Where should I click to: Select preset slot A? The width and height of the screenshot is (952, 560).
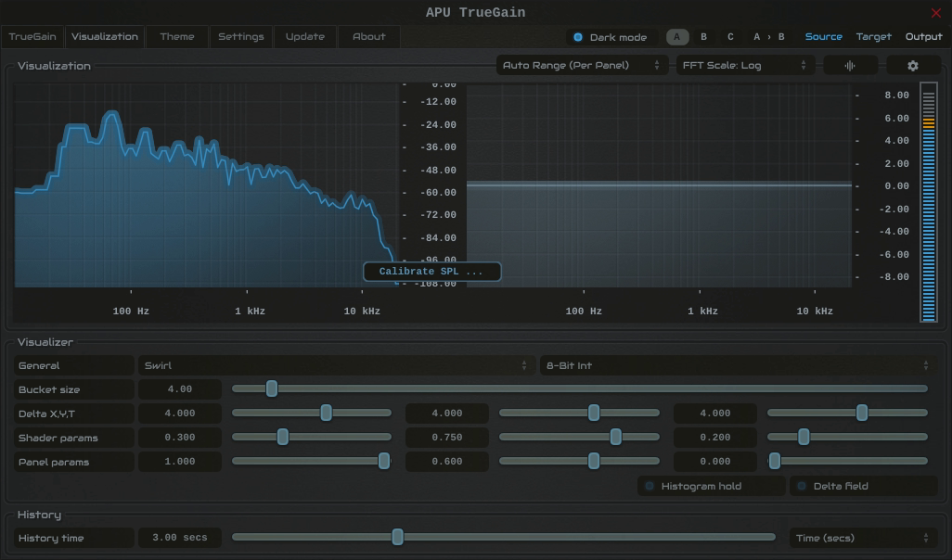(677, 37)
